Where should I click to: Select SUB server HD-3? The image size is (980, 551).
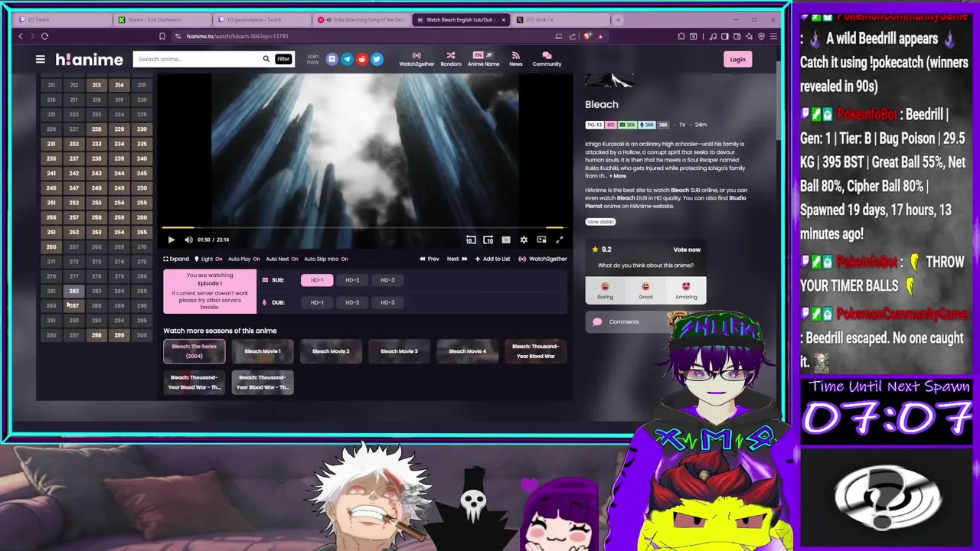click(387, 280)
